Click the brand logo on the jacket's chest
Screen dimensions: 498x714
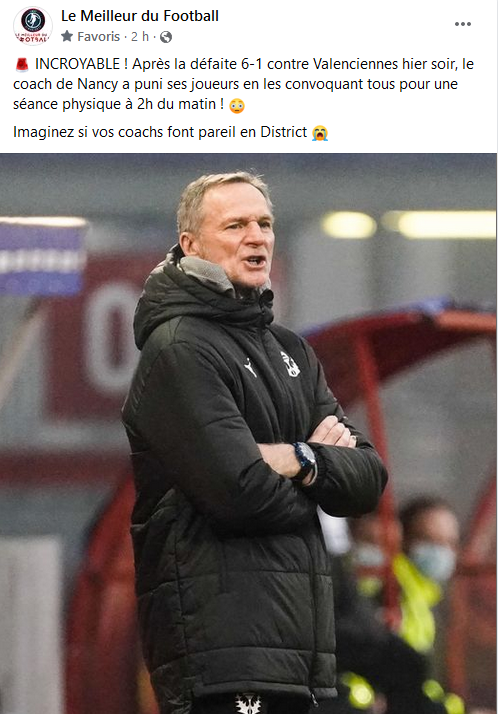250,367
